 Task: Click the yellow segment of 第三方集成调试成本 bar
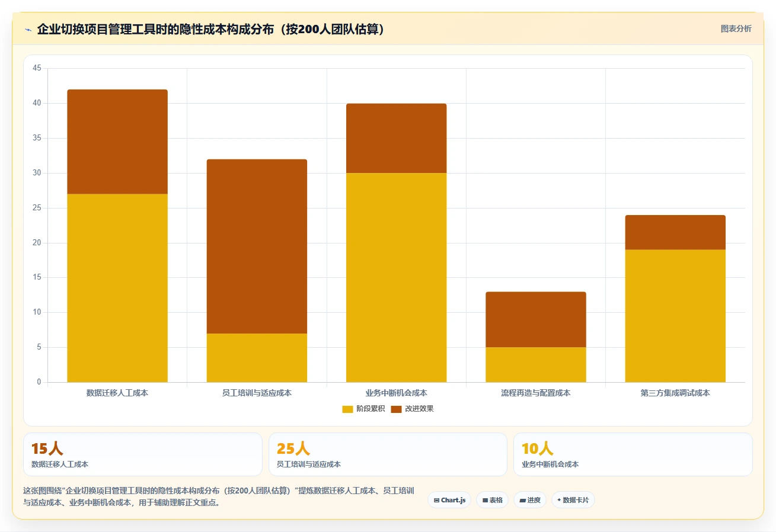pos(675,316)
